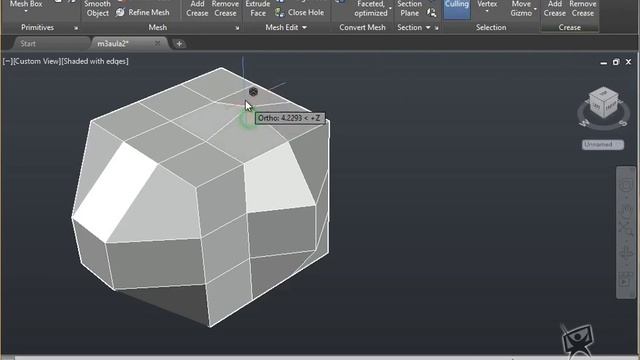Click the ViewCube TOP face
Screen dimensions: 640x360
pyautogui.click(x=603, y=93)
